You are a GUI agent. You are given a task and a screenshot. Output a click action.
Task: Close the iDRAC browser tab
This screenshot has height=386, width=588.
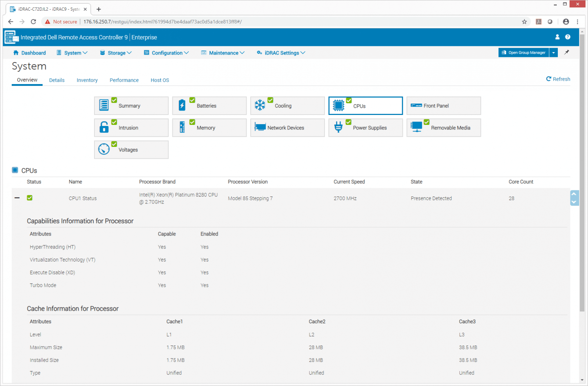click(85, 9)
